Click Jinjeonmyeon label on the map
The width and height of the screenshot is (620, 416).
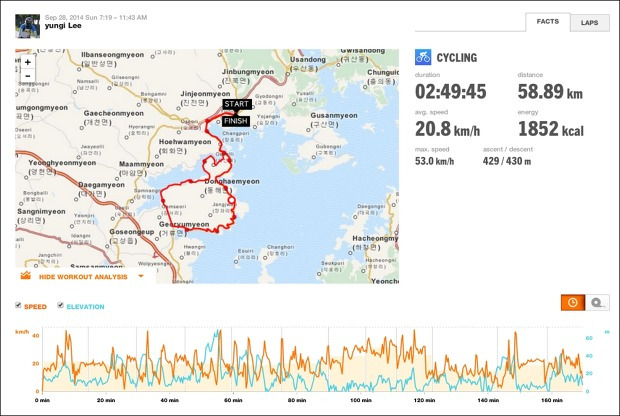(205, 94)
